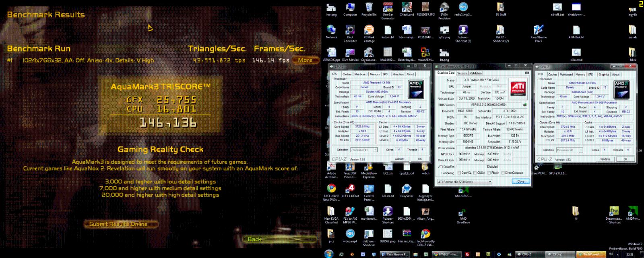
Task: Open PCMark Vantage shortcut
Action: point(369,33)
